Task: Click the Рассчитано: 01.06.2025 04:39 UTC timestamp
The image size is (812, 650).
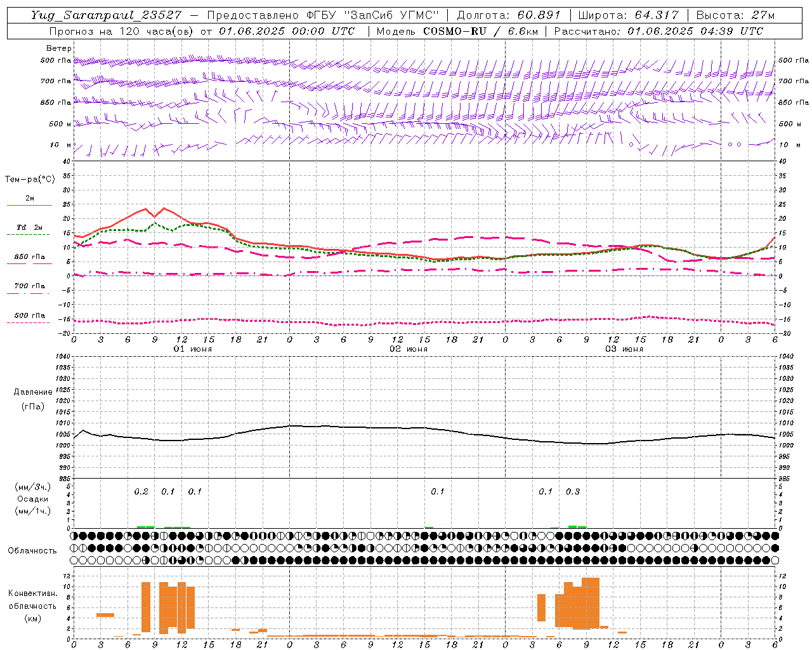Action: (658, 31)
